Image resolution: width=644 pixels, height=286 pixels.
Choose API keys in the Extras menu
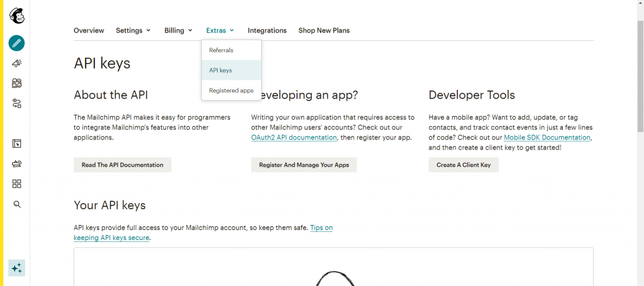[x=221, y=70]
